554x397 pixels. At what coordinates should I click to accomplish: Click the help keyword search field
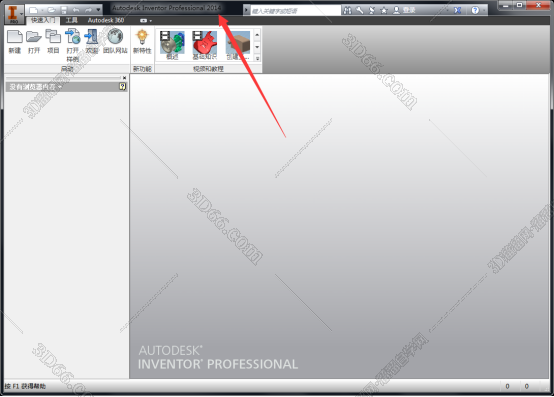[x=295, y=11]
